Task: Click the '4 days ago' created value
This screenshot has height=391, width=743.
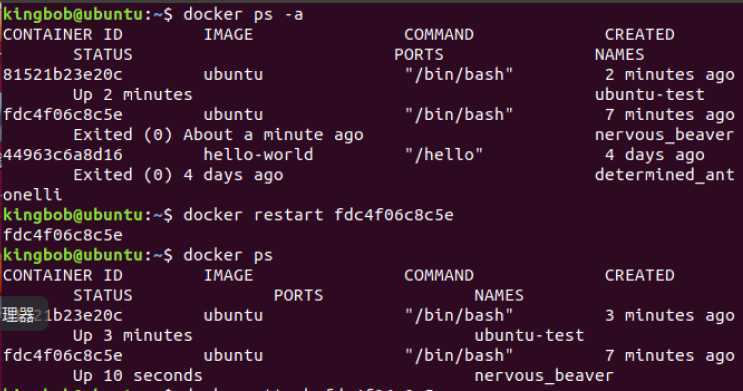Action: point(654,155)
